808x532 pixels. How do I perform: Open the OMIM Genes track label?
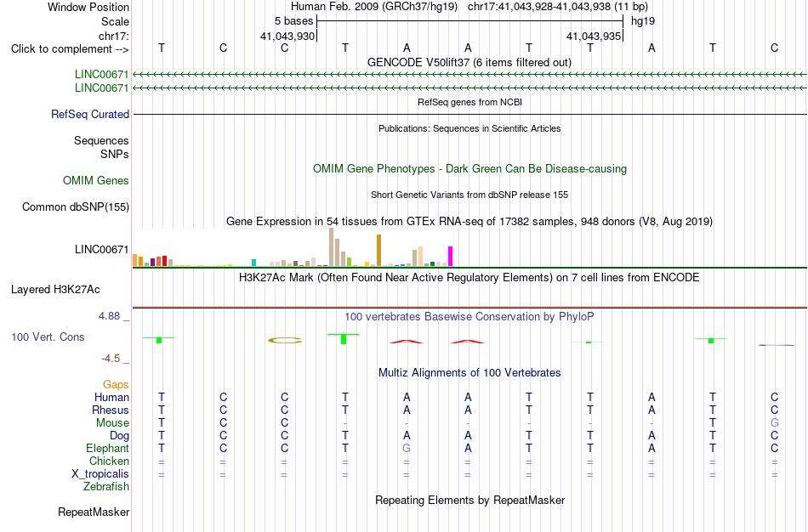click(x=96, y=180)
